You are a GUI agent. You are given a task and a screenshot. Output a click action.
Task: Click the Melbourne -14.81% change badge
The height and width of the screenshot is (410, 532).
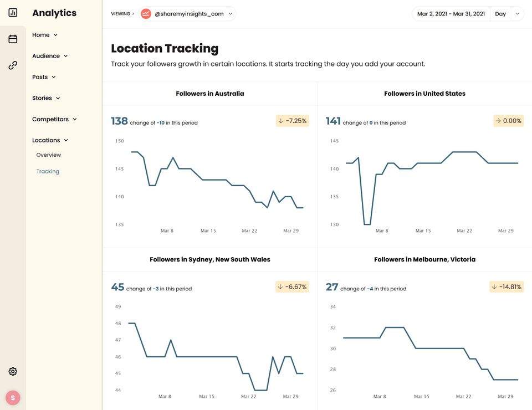[x=507, y=286]
